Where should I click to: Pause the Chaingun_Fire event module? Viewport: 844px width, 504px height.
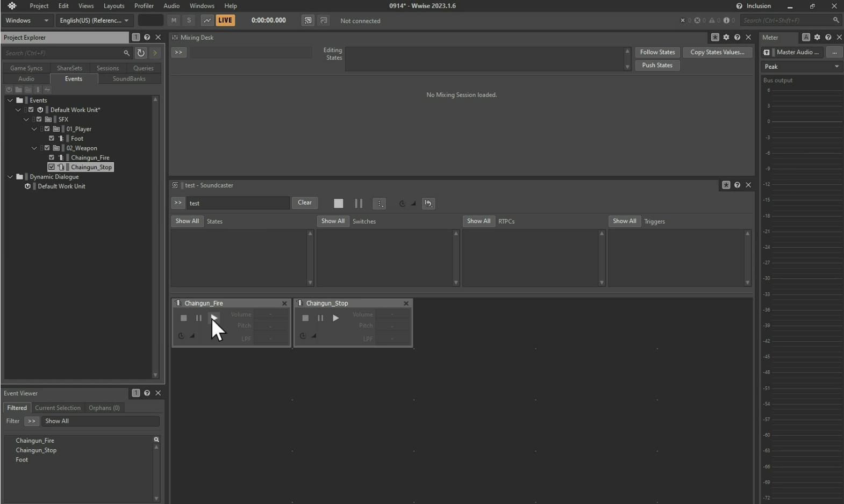[199, 318]
